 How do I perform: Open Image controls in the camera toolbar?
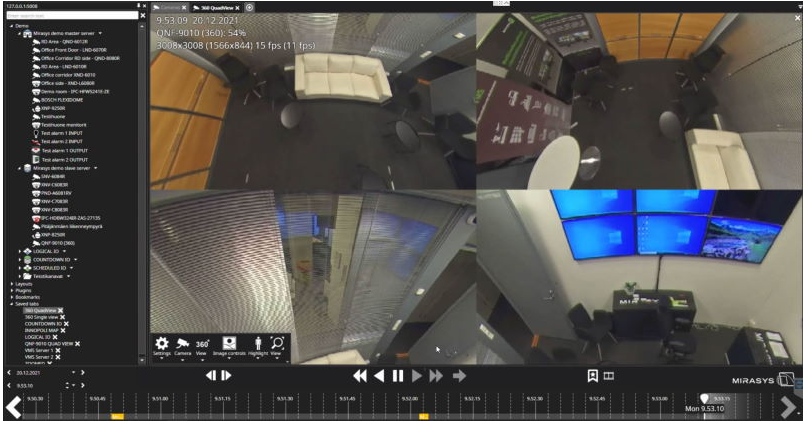[x=229, y=343]
